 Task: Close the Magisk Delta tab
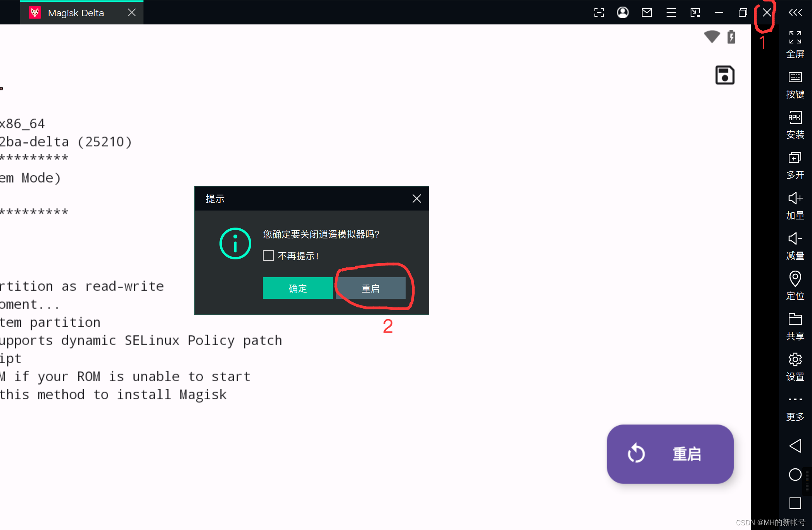pos(132,13)
